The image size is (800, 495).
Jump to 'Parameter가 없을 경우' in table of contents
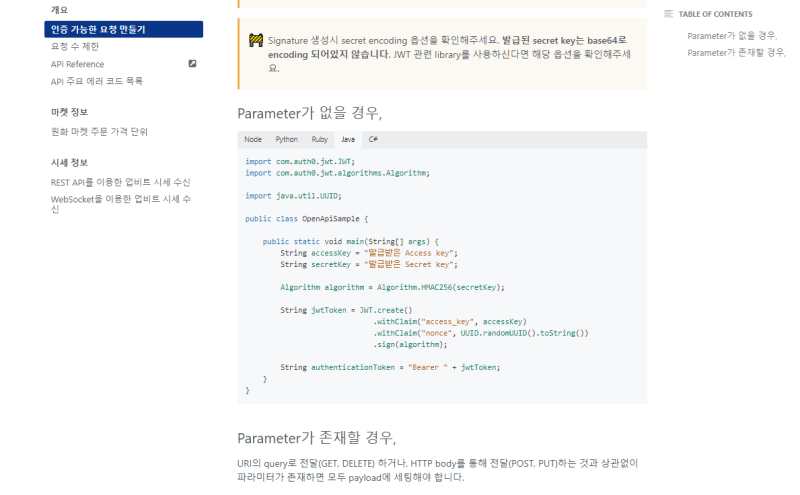click(x=732, y=36)
